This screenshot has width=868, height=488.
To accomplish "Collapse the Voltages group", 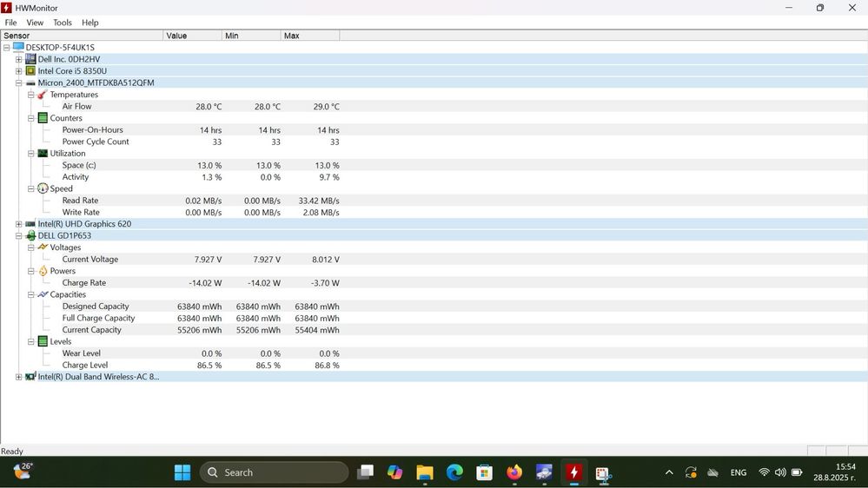I will [x=31, y=247].
